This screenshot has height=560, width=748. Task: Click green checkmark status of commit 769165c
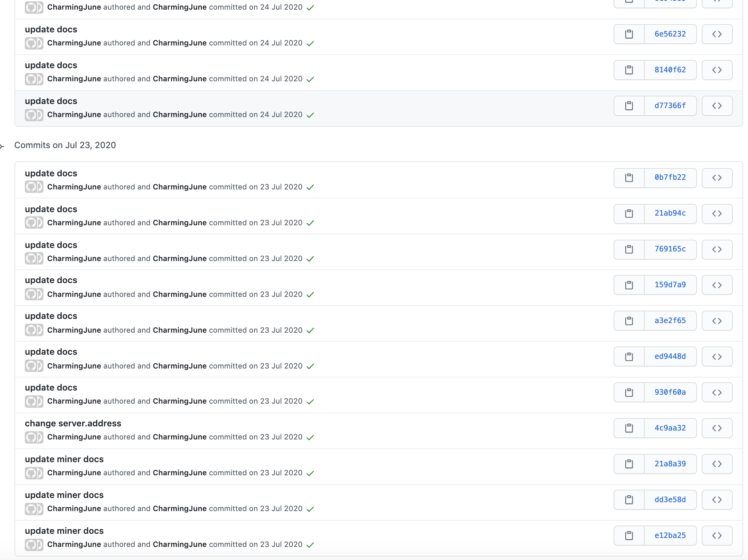310,259
